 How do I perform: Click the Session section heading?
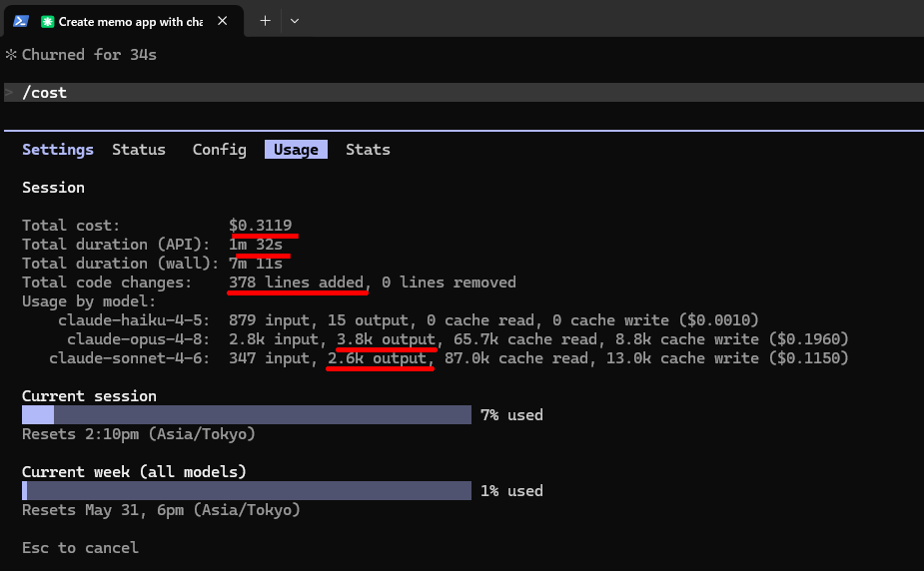(53, 188)
